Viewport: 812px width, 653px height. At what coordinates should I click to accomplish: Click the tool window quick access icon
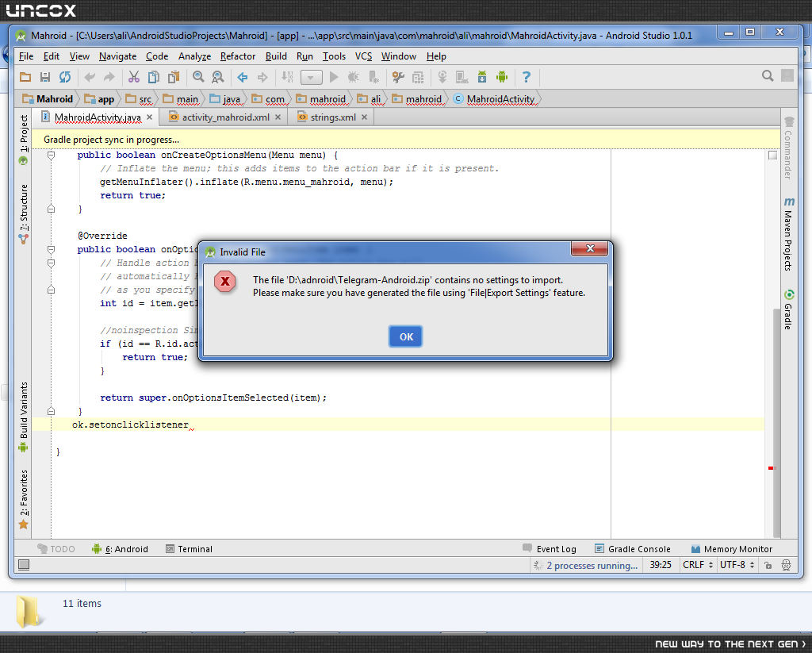pos(24,565)
